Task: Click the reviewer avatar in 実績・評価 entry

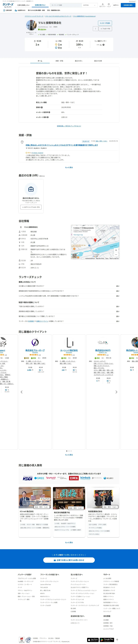Action: pos(22,142)
